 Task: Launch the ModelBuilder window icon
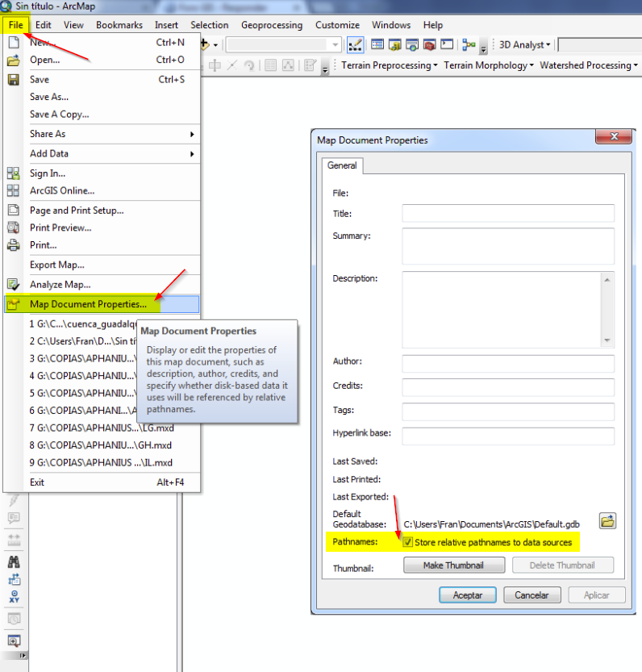[469, 44]
